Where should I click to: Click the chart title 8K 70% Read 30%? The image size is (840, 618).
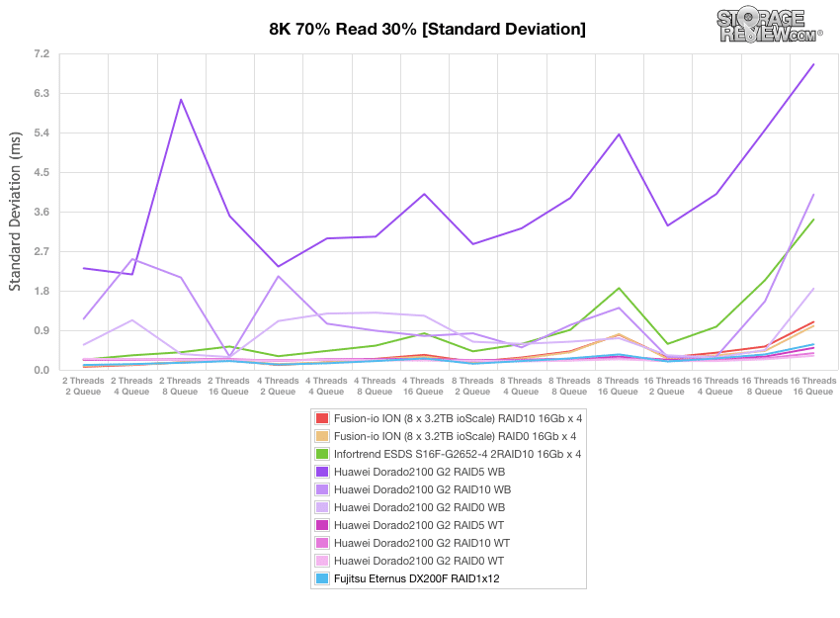[427, 29]
